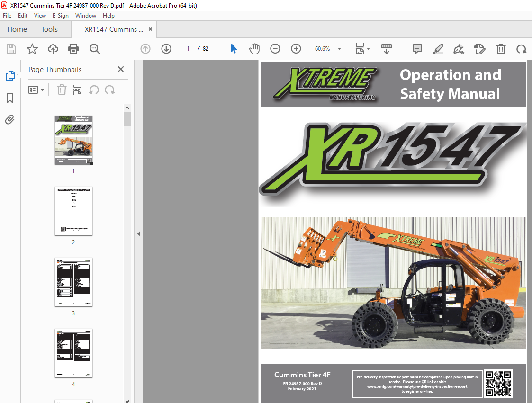Open the Page Thumbnails side panel icon
This screenshot has width=532, height=403.
10,76
